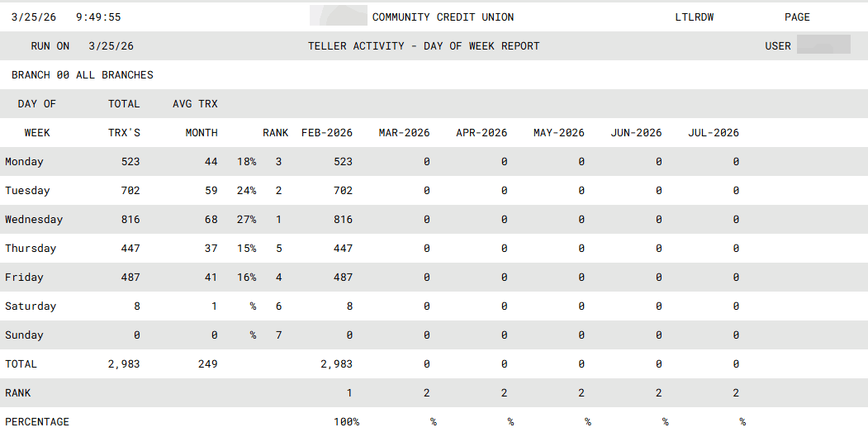Click the report title Teller Activity text
This screenshot has height=432, width=868.
(x=424, y=46)
